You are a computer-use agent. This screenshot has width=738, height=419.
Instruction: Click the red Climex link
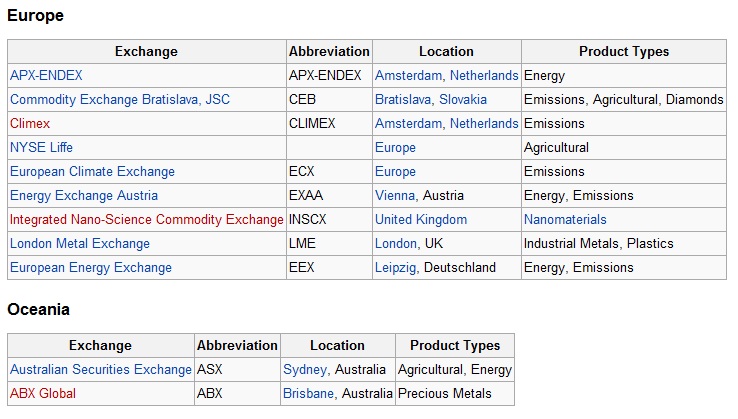coord(30,123)
